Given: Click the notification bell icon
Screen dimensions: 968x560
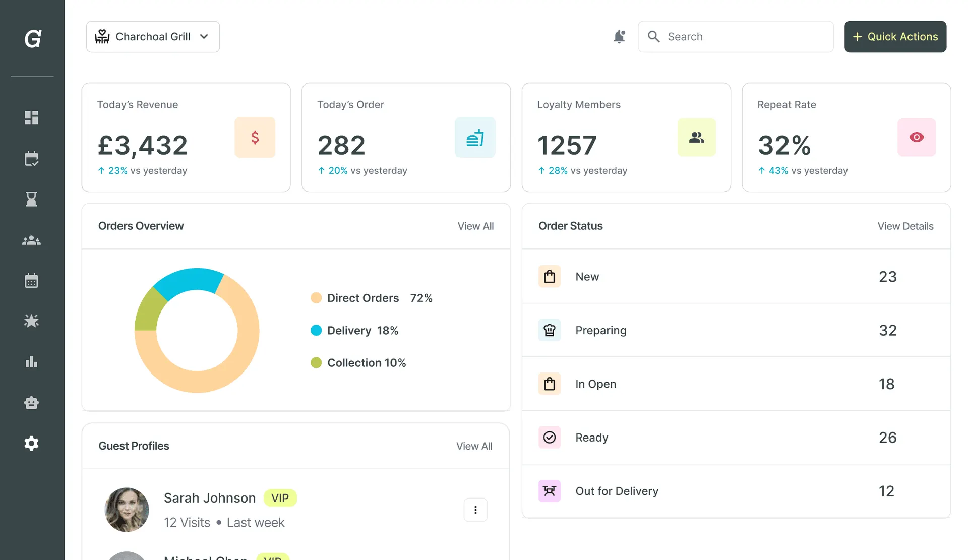Looking at the screenshot, I should coord(619,37).
